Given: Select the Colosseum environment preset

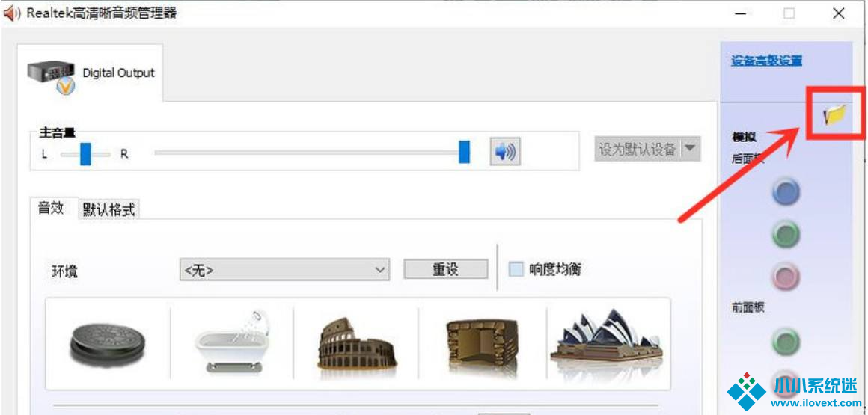Looking at the screenshot, I should pyautogui.click(x=356, y=343).
